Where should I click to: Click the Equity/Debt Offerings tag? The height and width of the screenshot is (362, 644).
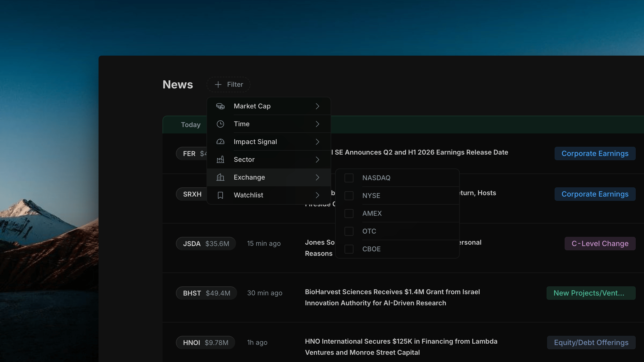pyautogui.click(x=591, y=343)
